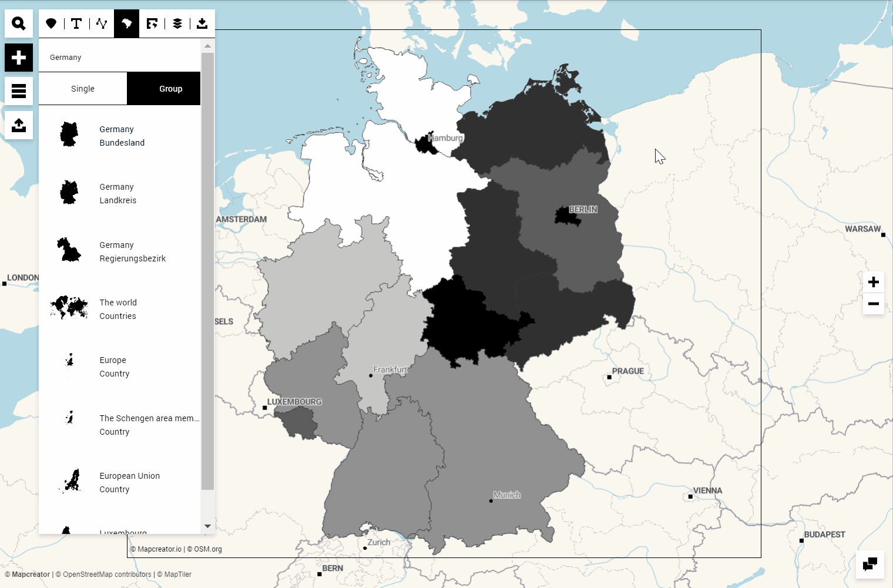Viewport: 893px width, 588px height.
Task: Click European Union silhouette thumbnail
Action: coord(70,481)
